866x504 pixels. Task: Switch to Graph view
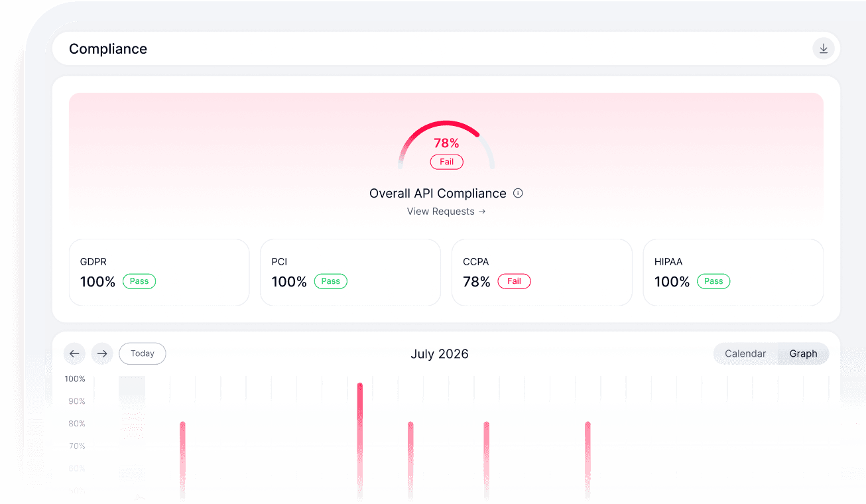point(803,353)
